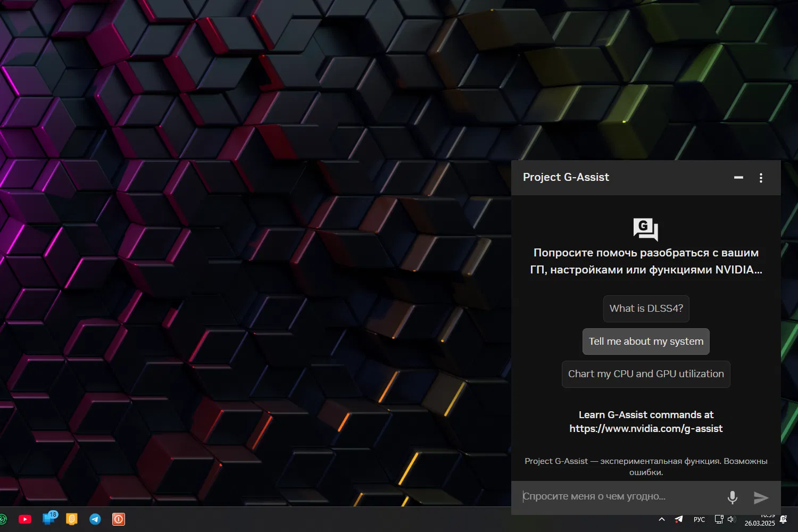Viewport: 798px width, 532px height.
Task: Minimize the Project G-Assist panel
Action: (x=738, y=178)
